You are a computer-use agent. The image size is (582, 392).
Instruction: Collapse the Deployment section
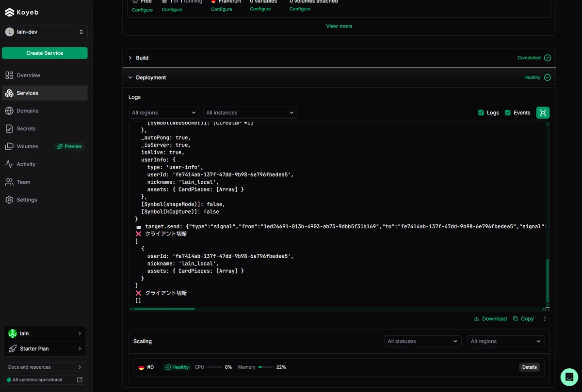tap(130, 78)
